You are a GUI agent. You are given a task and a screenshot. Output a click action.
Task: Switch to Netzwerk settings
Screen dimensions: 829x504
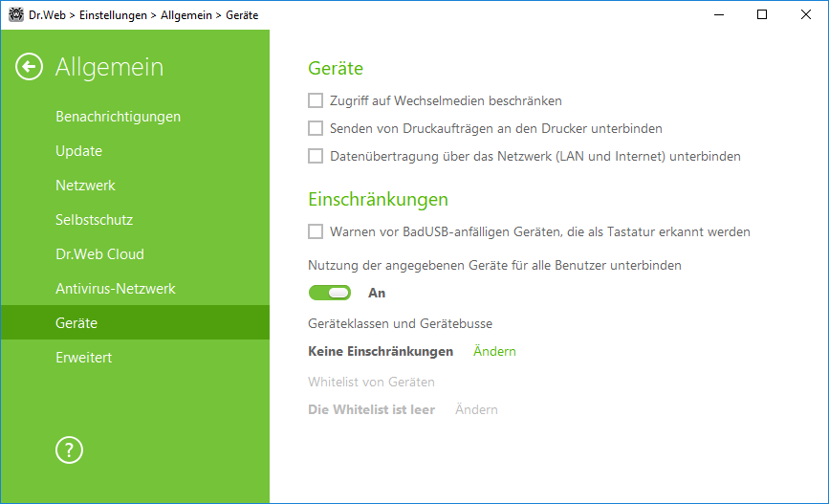[x=135, y=186]
